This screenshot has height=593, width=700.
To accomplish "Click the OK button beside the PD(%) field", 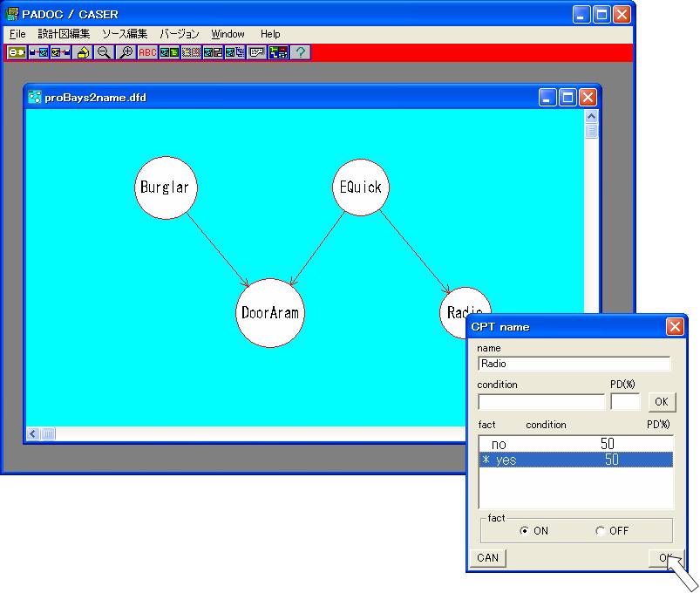I will (x=661, y=401).
